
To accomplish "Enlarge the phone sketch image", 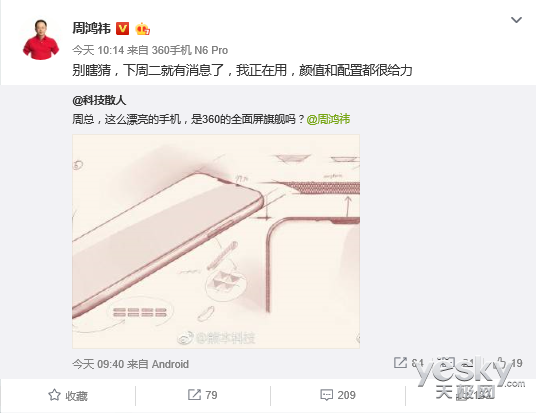I will [216, 241].
